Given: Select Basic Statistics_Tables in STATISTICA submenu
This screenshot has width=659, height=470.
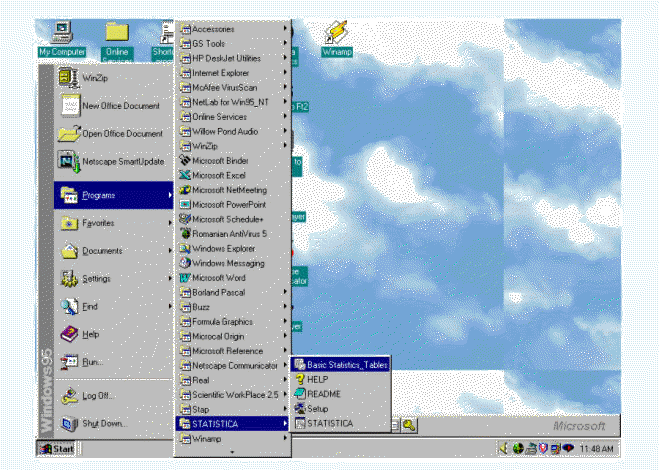Looking at the screenshot, I should click(x=347, y=365).
